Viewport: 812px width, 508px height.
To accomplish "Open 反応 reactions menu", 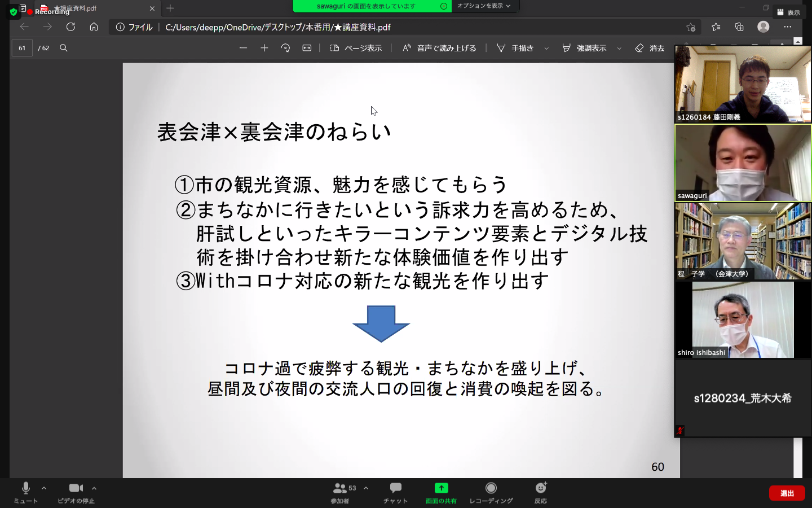I will (541, 492).
